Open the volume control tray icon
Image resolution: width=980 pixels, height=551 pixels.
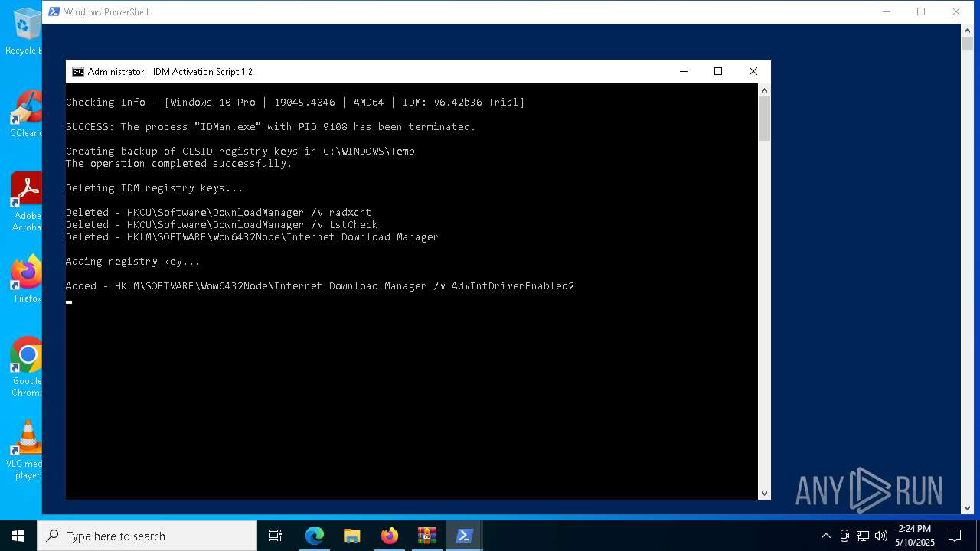(880, 536)
